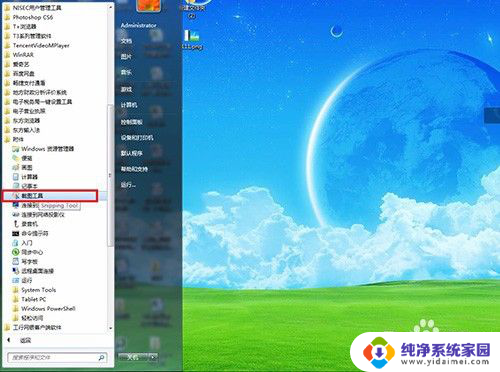Viewport: 500px width, 372px height.
Task: Click 运行... Run in right pane
Action: tap(128, 184)
